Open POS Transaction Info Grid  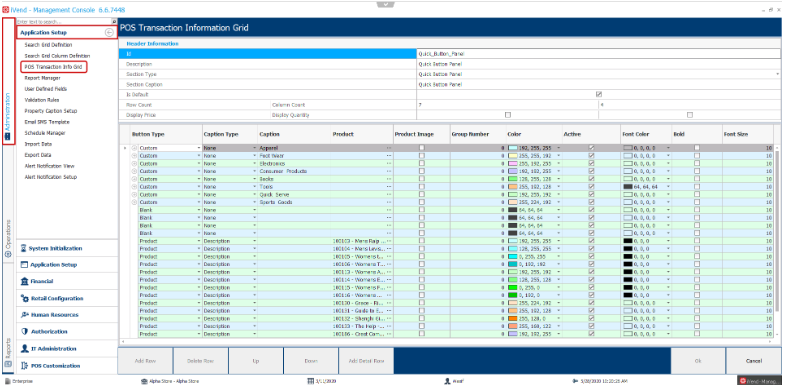[x=53, y=67]
